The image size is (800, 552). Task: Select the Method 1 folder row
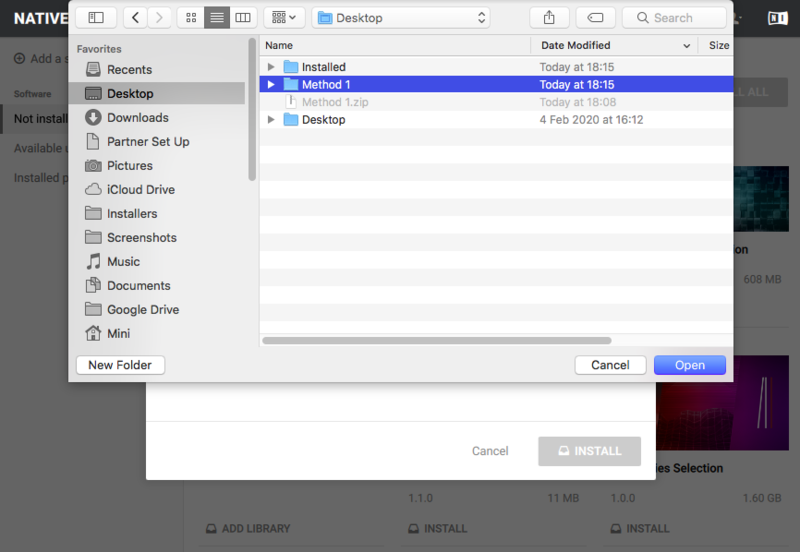[x=496, y=84]
